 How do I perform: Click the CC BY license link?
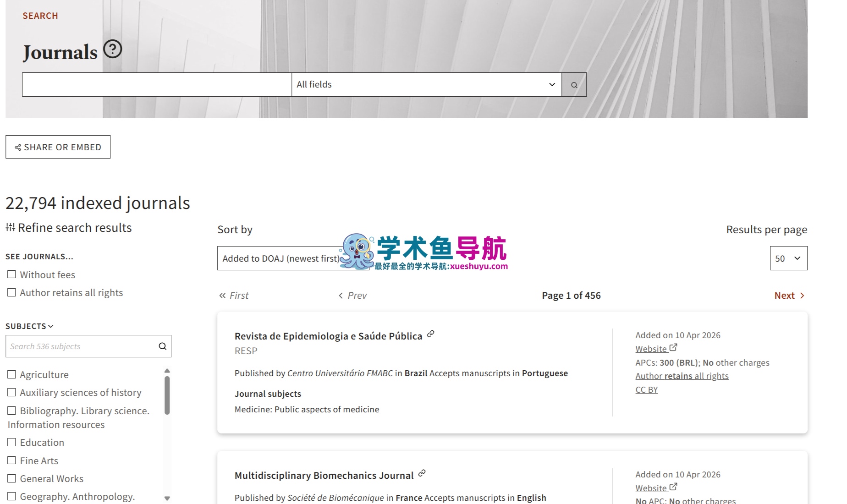pyautogui.click(x=646, y=389)
